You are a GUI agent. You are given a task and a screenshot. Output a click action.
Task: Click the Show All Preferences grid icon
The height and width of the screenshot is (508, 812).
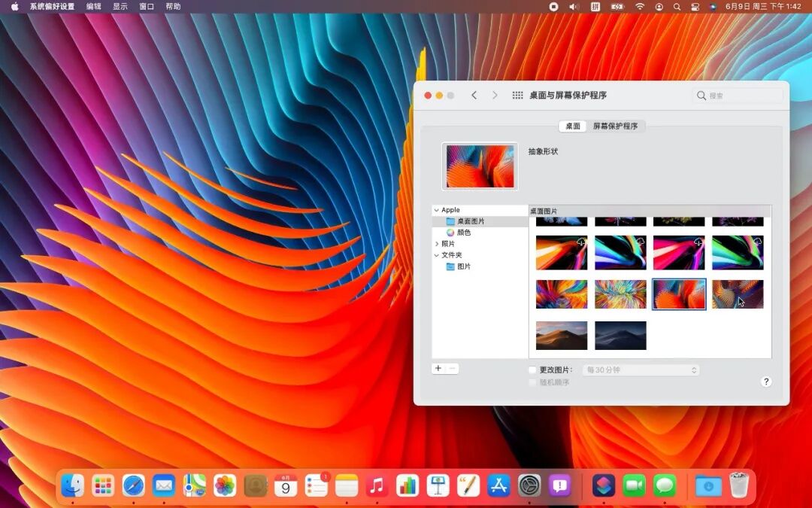pos(517,96)
